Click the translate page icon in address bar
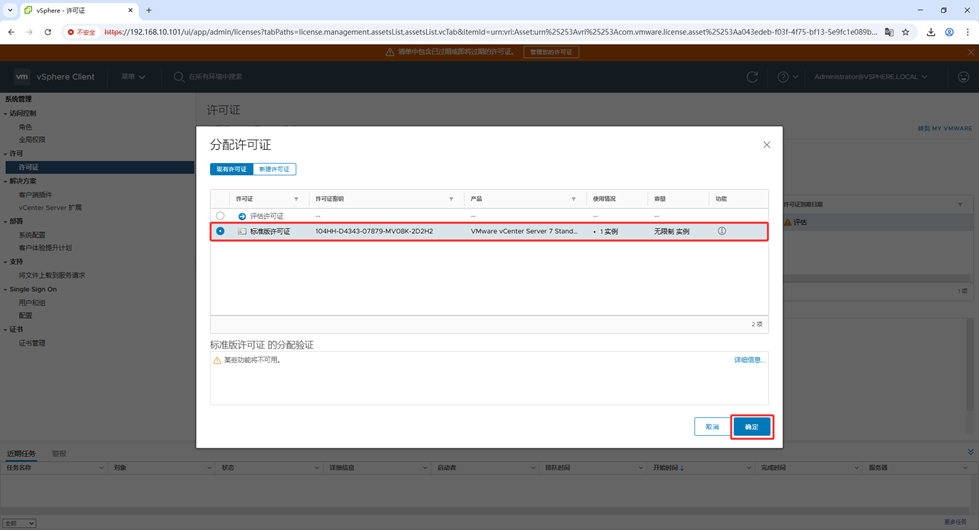Screen dimensions: 979x530 click(889, 32)
